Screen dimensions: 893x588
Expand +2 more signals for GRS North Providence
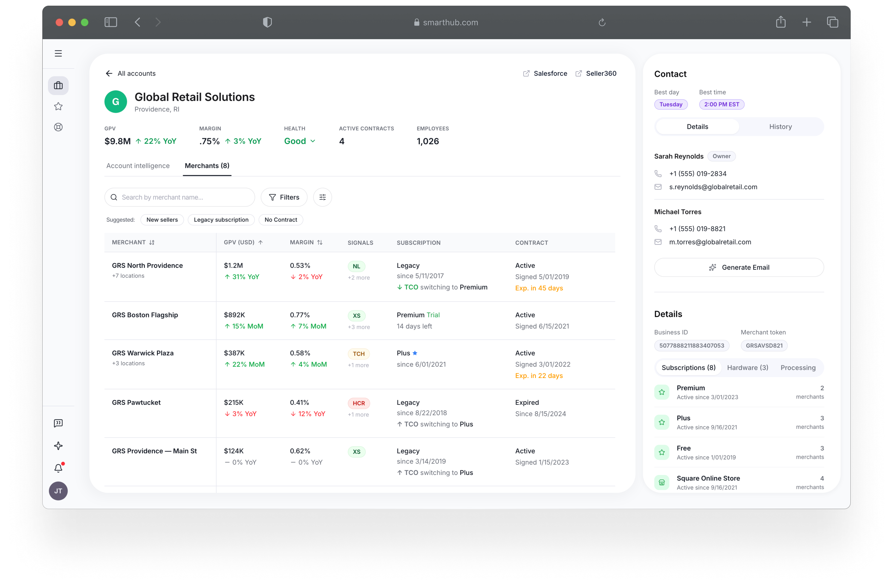358,277
